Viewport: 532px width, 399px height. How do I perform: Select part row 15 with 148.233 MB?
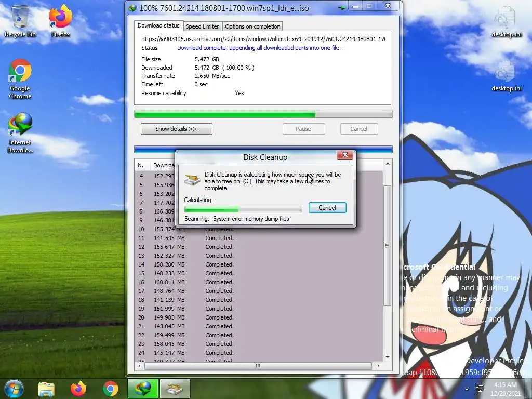coord(259,273)
